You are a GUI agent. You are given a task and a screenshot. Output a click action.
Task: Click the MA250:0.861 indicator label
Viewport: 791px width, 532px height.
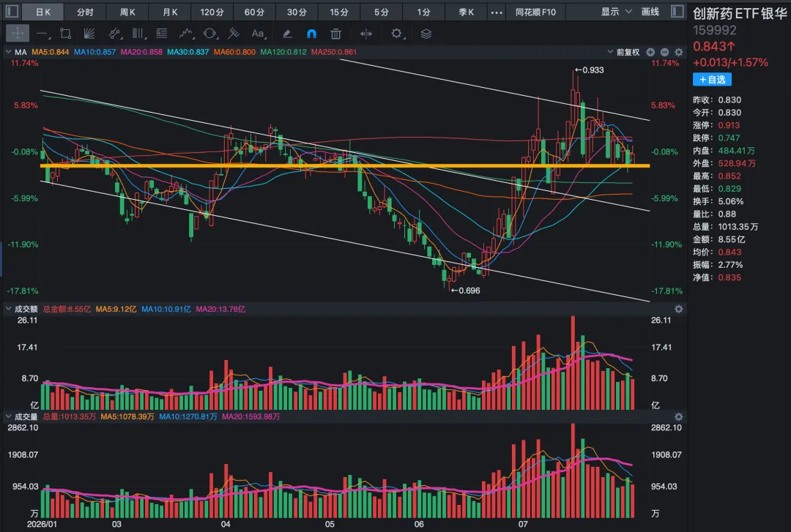click(x=334, y=52)
